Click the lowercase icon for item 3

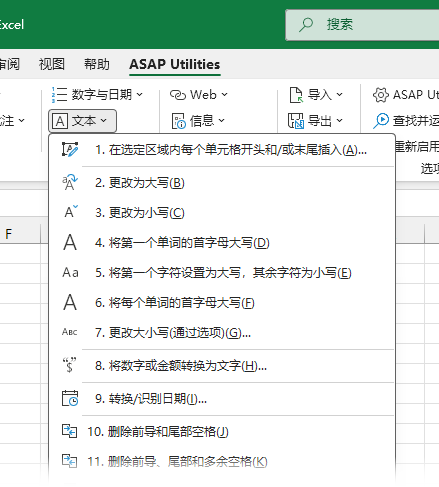point(71,212)
